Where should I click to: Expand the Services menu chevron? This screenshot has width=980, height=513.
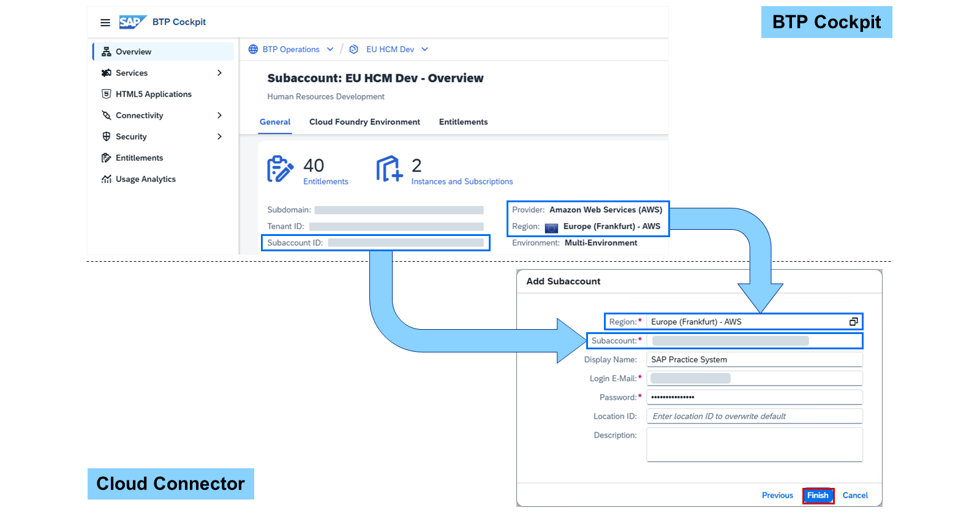(x=219, y=73)
